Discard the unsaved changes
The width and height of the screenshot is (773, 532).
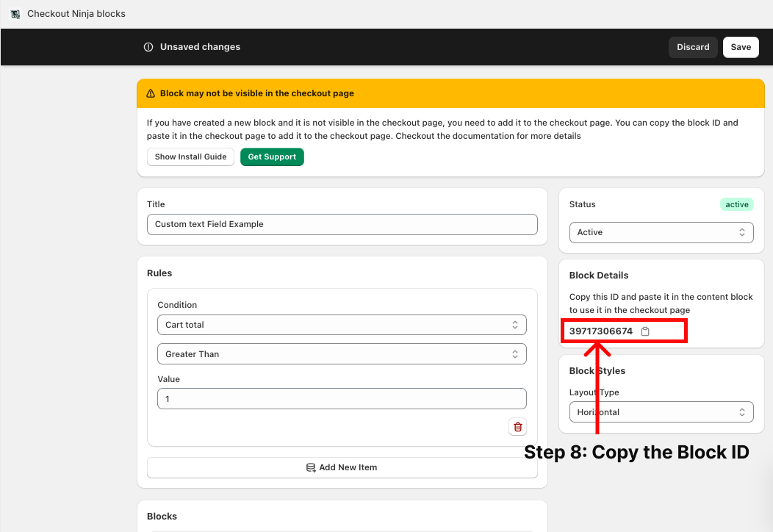point(692,47)
